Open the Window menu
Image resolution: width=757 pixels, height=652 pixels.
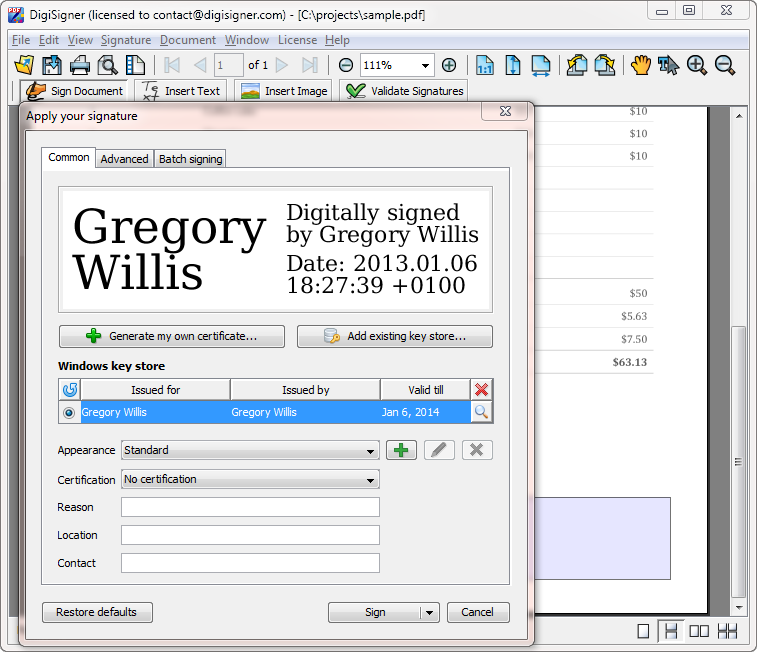tap(247, 40)
